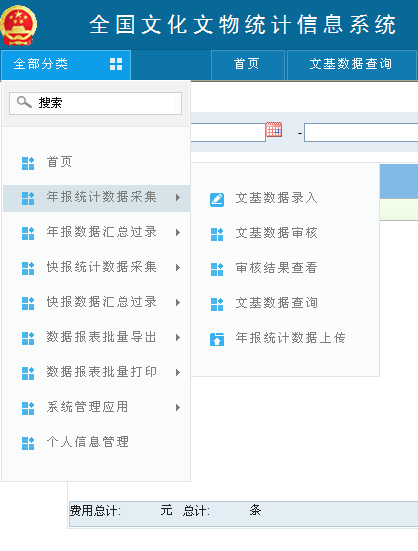The height and width of the screenshot is (551, 418).
Task: Expand arrow for 数据报表批量打印
Action: pos(178,372)
